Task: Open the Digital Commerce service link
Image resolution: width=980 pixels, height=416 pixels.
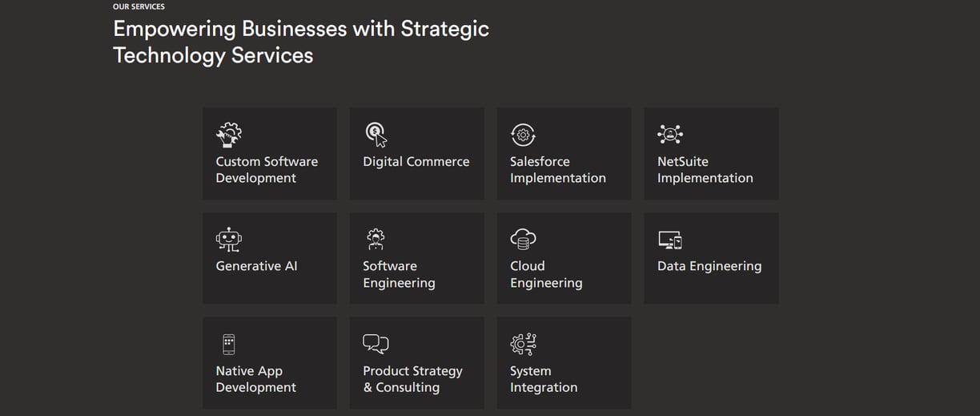Action: point(416,162)
